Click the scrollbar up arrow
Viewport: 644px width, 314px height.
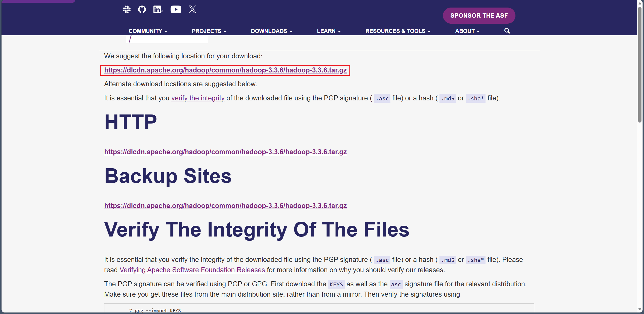[x=640, y=3]
